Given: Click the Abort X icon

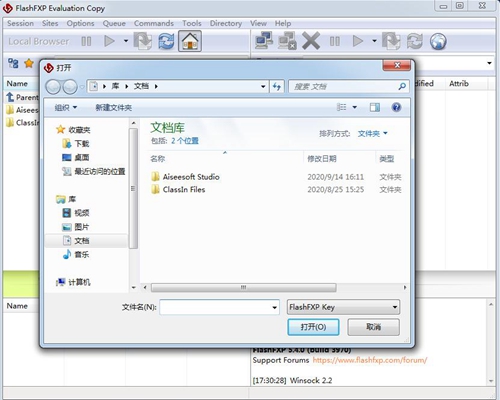Looking at the screenshot, I should [x=311, y=41].
